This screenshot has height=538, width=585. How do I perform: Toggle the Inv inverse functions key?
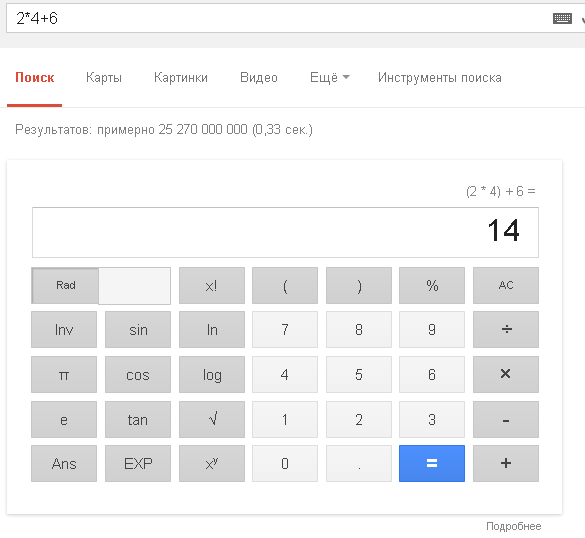pos(64,329)
